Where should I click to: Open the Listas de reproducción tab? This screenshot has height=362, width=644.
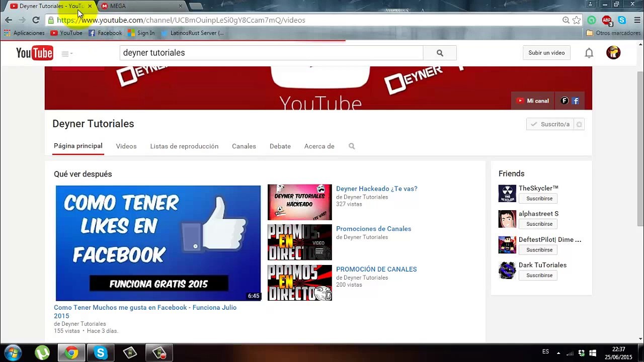coord(184,146)
